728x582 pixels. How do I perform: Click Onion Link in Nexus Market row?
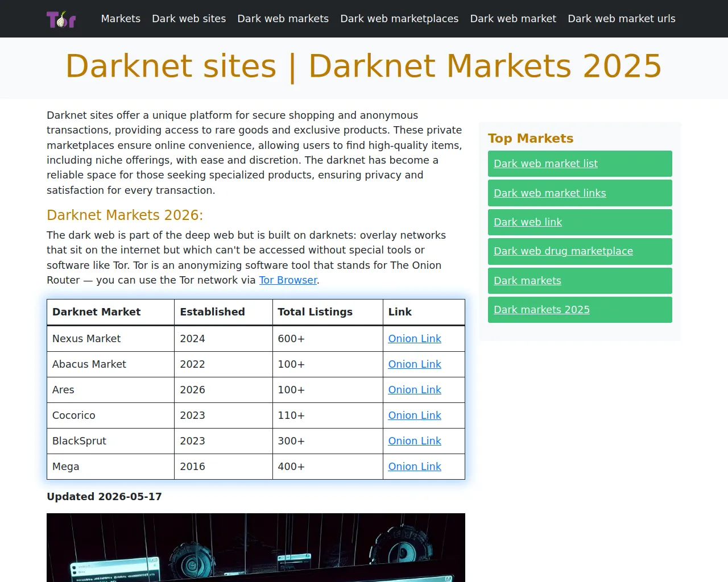[x=415, y=339]
